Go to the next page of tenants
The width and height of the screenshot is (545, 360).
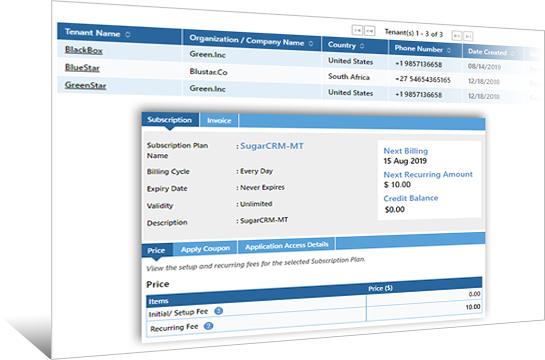click(x=457, y=35)
